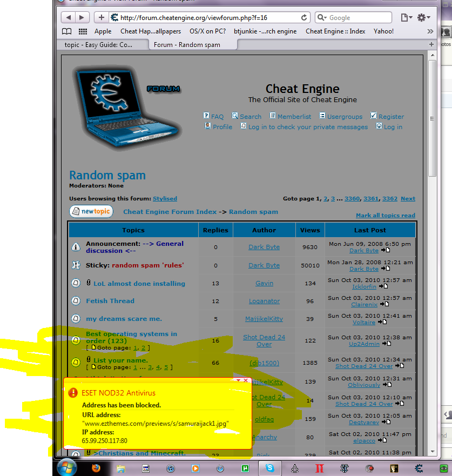
Task: Click topic icon beside Fetish Thread
Action: click(x=76, y=301)
